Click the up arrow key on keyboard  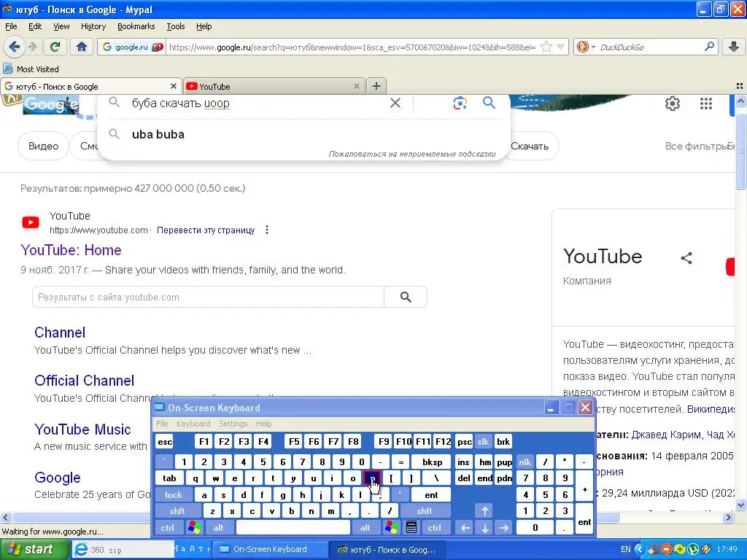[x=484, y=511]
